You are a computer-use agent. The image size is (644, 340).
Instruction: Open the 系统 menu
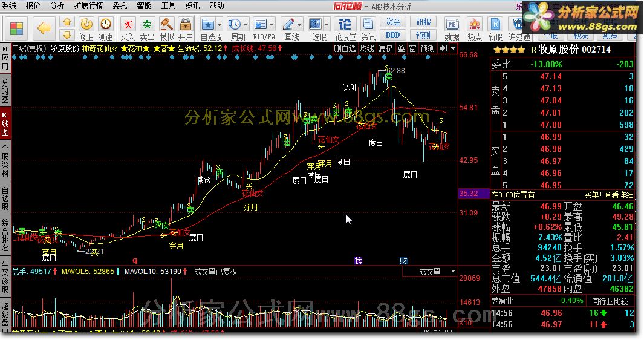point(9,6)
